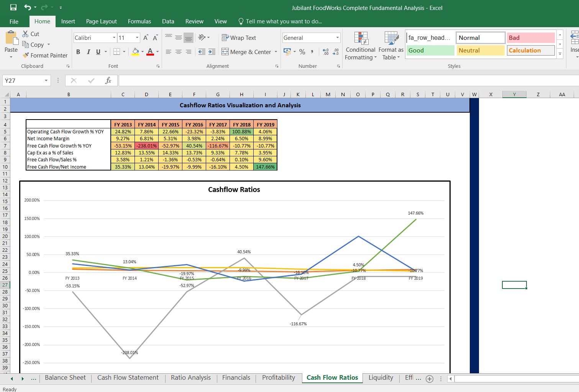Image resolution: width=579 pixels, height=392 pixels.
Task: Open the font size dropdown
Action: pyautogui.click(x=137, y=38)
